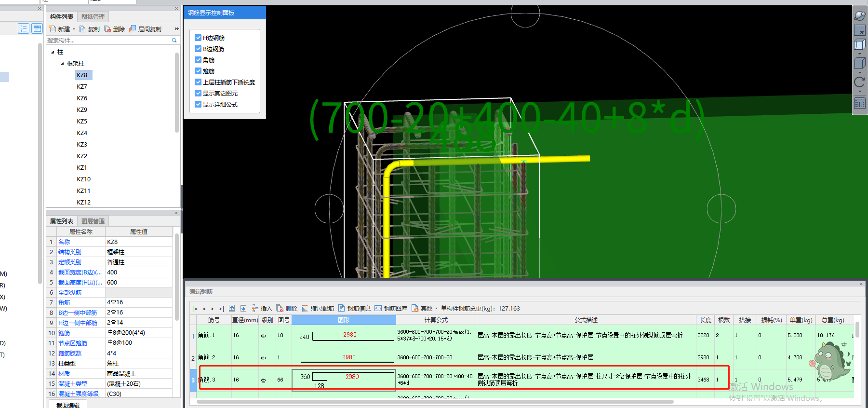Screen dimensions: 868x408
Task: Go to last rebar record icon
Action: click(x=221, y=309)
